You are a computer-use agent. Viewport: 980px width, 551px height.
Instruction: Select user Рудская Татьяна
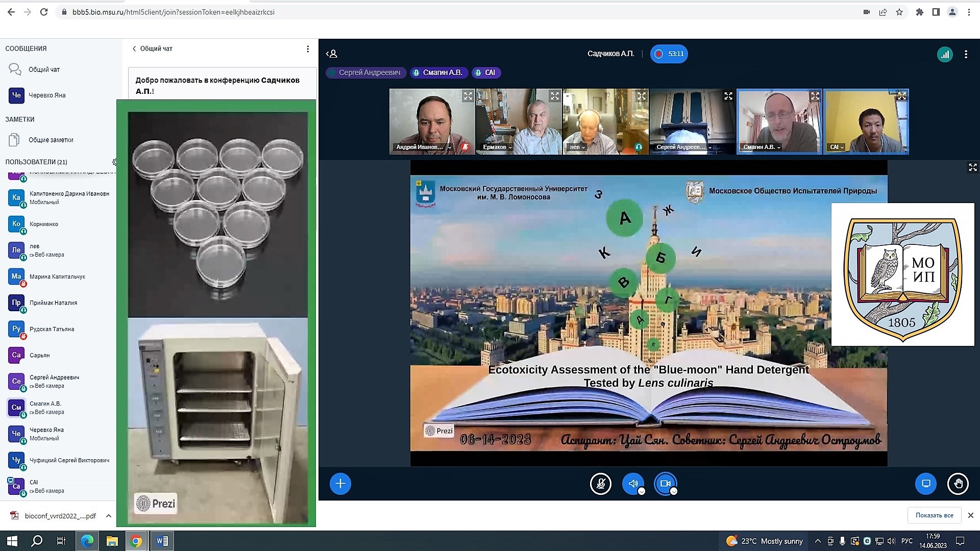[x=60, y=329]
